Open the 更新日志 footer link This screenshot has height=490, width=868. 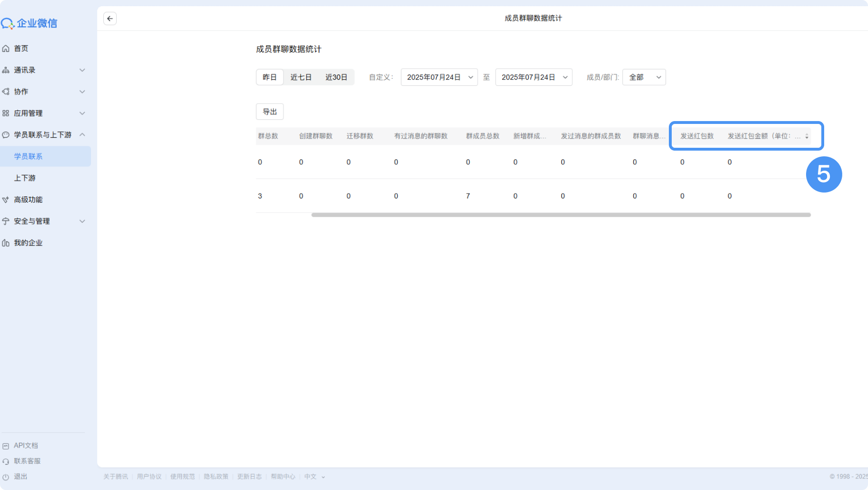[250, 477]
